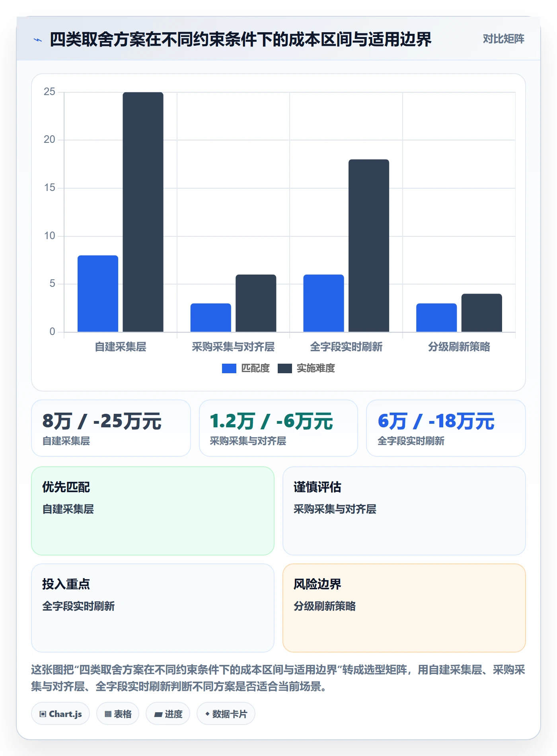Click the 表格 tag grid icon

pyautogui.click(x=108, y=714)
